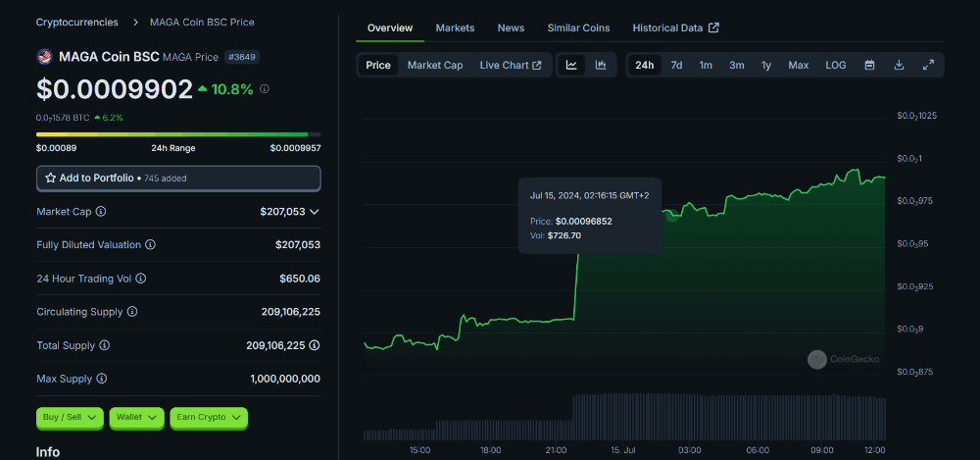
Task: Click highlighted data point on chart
Action: tap(672, 216)
